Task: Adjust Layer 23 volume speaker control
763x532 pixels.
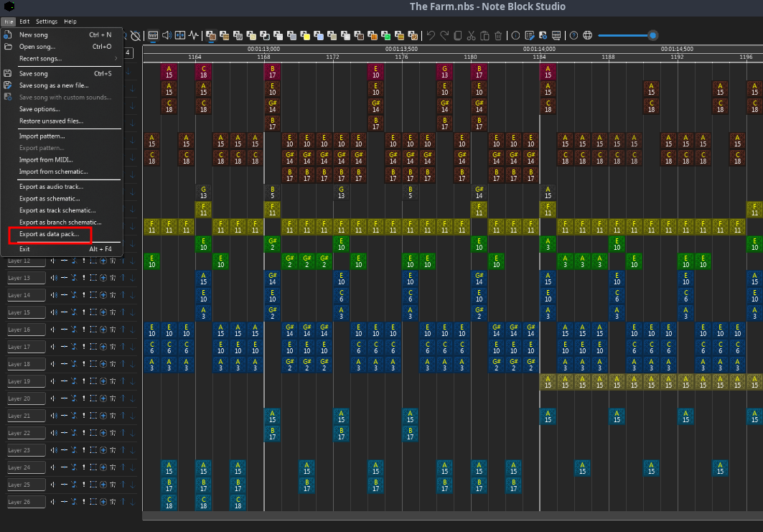Action: click(x=54, y=450)
